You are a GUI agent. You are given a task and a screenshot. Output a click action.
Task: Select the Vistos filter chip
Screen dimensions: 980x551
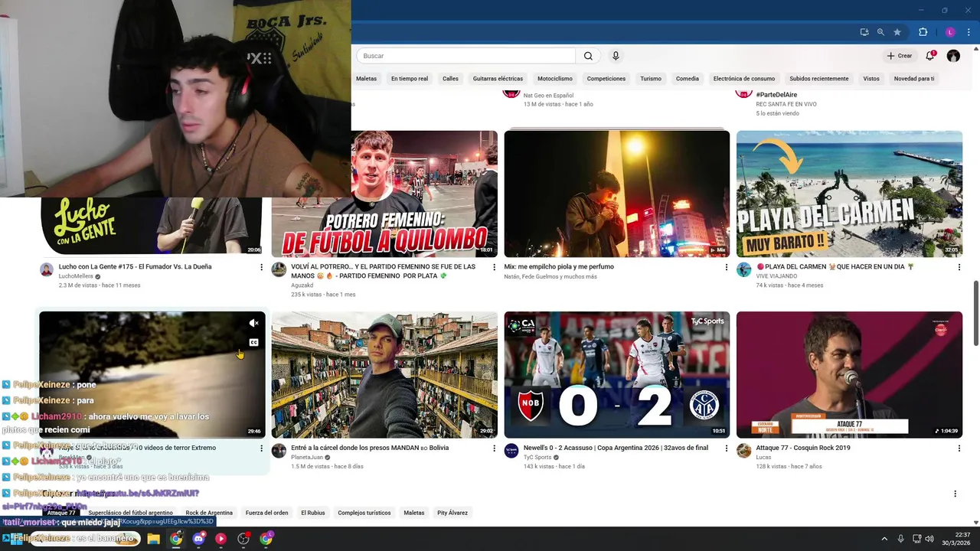(x=871, y=78)
